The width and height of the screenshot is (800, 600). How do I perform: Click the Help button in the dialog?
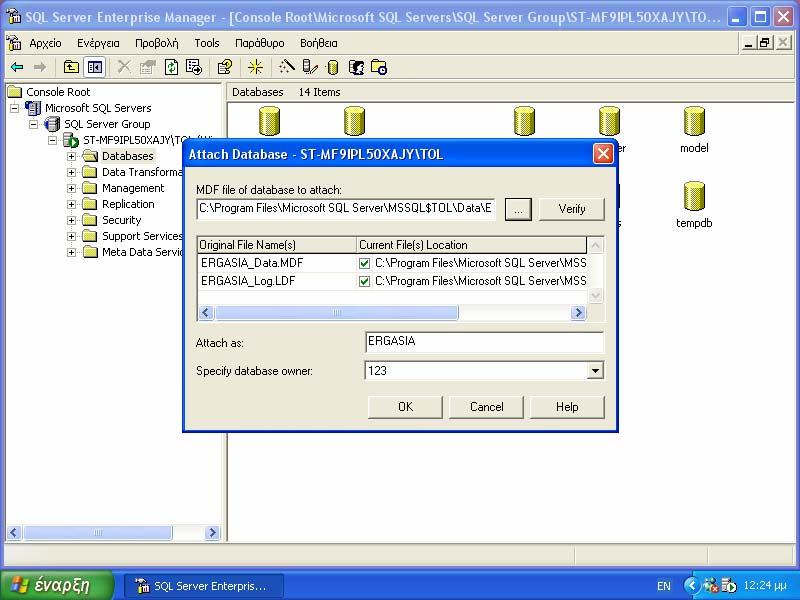coord(567,407)
